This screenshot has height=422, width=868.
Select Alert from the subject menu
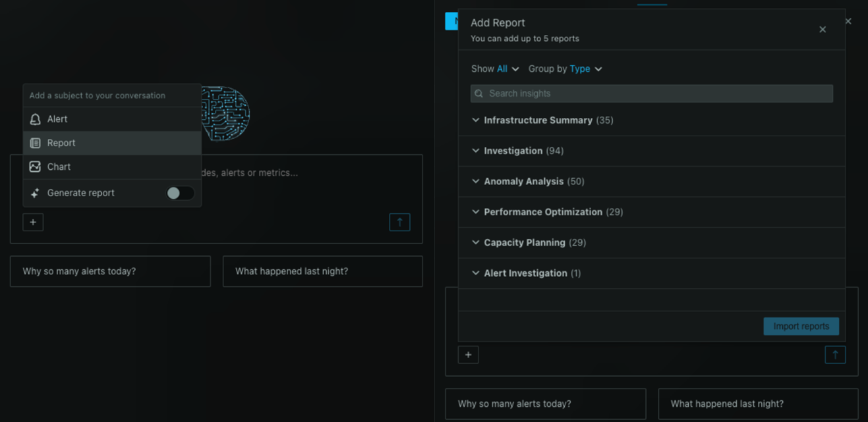pyautogui.click(x=56, y=119)
